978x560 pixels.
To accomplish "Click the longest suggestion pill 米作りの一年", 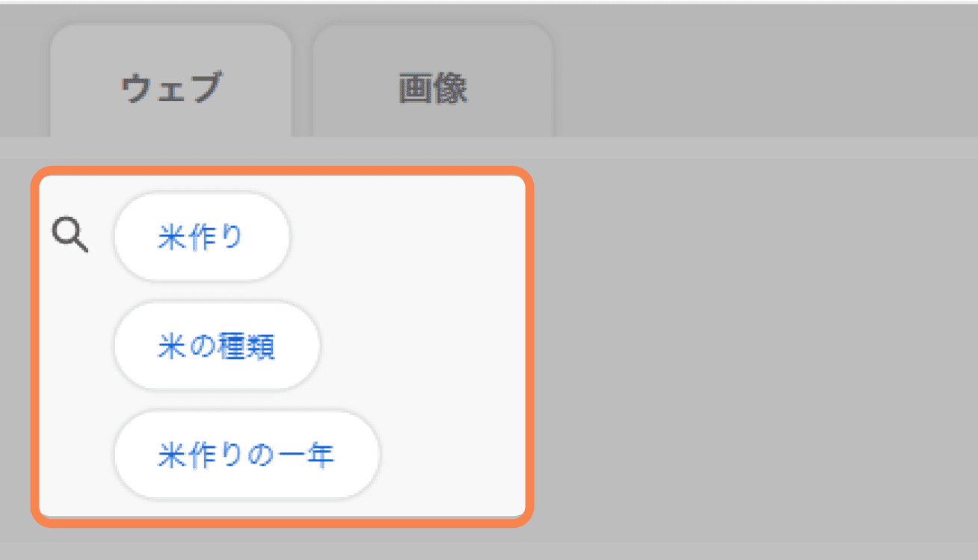I will pyautogui.click(x=247, y=455).
